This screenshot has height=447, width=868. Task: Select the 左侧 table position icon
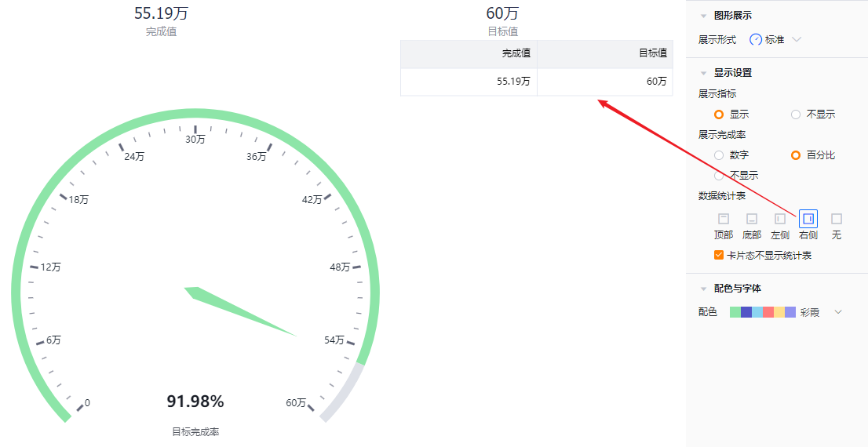point(779,219)
